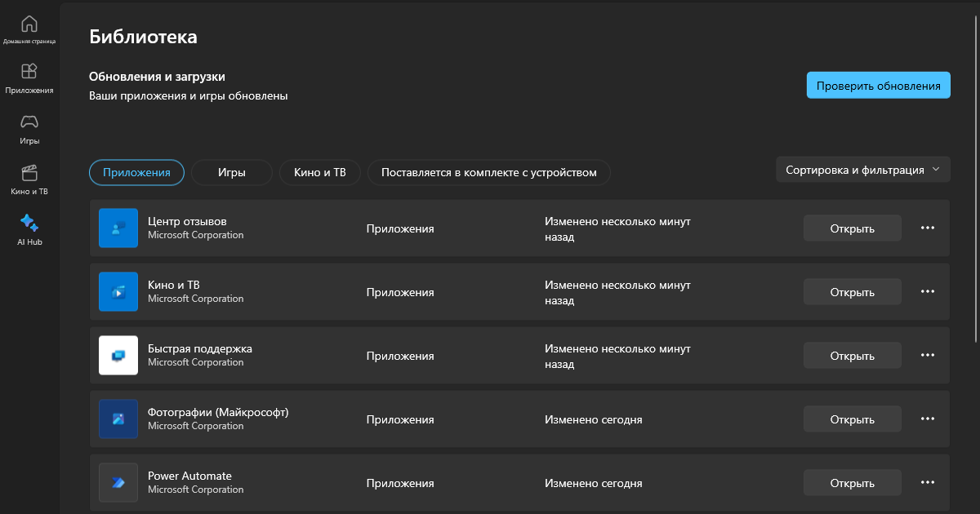Open AI Hub from the sidebar

pyautogui.click(x=28, y=228)
